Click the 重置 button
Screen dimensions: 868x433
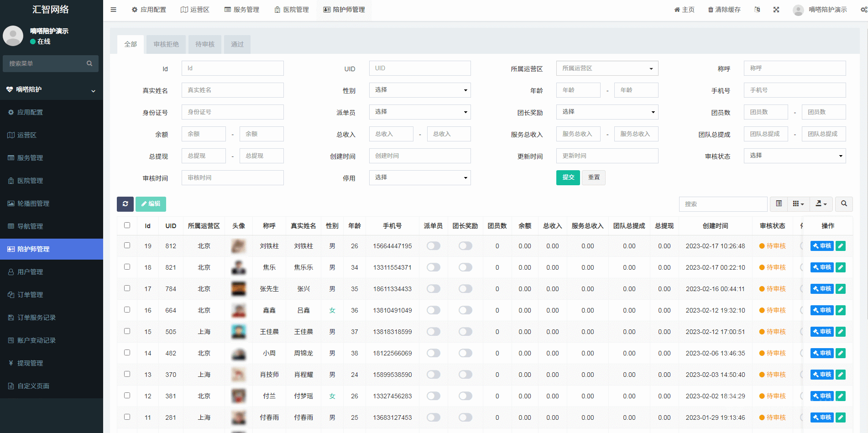(x=594, y=177)
